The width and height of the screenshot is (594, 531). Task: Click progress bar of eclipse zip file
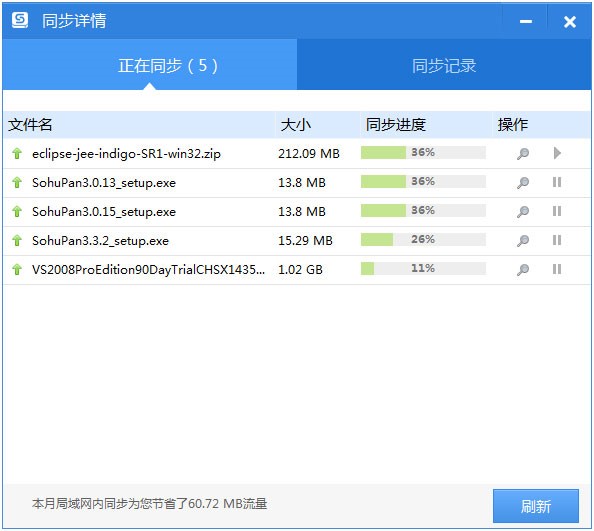pyautogui.click(x=423, y=152)
